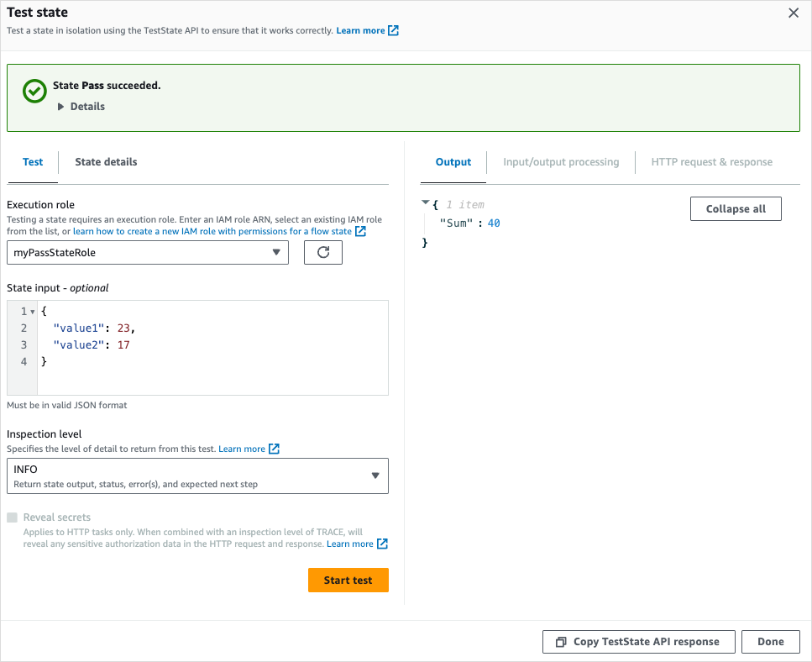Click the green success checkmark icon
Screen dimensions: 812x662
pos(34,91)
